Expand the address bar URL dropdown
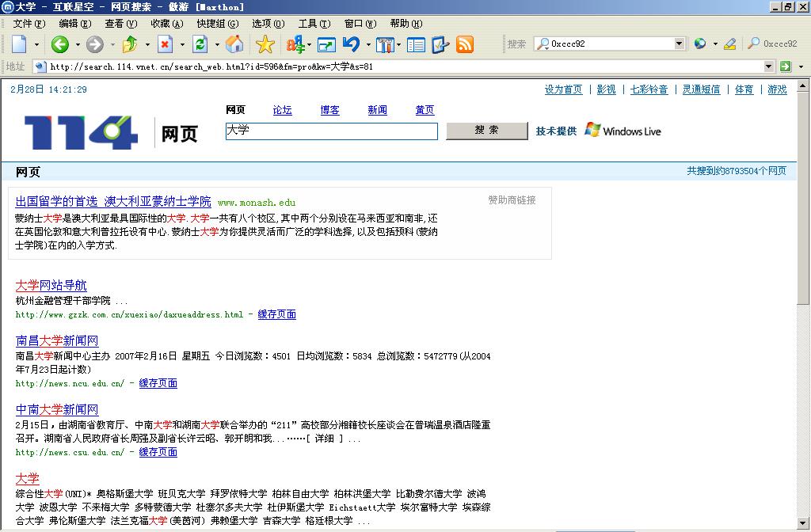 (x=768, y=66)
